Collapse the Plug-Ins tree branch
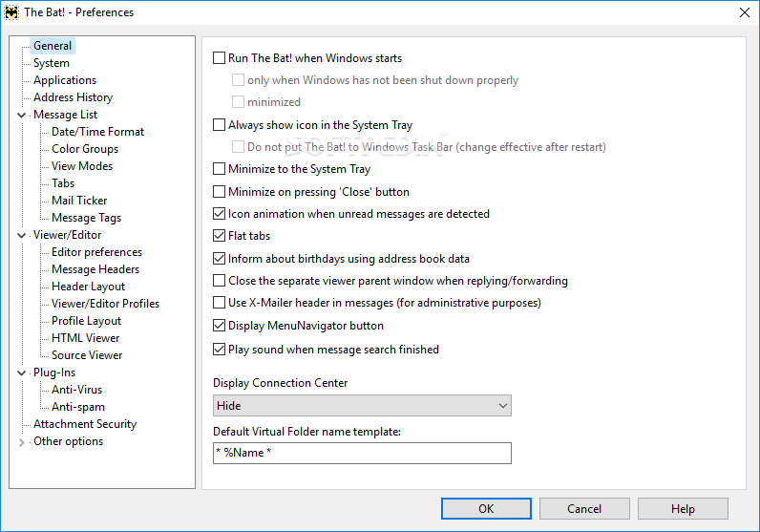The width and height of the screenshot is (760, 532). click(x=22, y=372)
